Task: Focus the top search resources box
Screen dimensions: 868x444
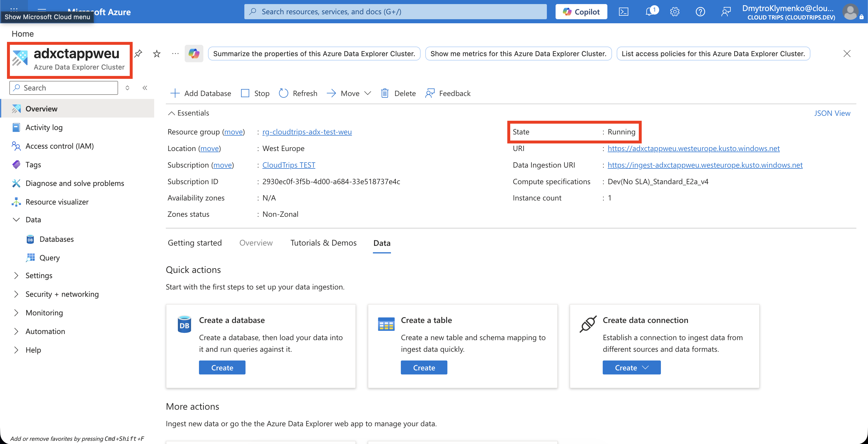Action: pos(395,12)
